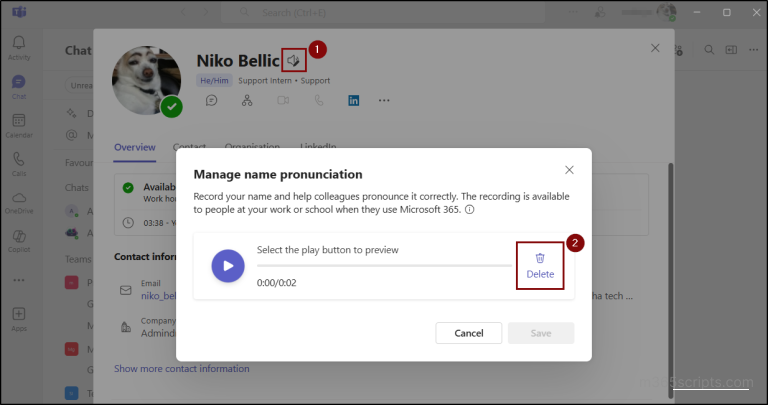Open Calendar in Teams sidebar
Viewport: 768px width, 405px height.
19,126
